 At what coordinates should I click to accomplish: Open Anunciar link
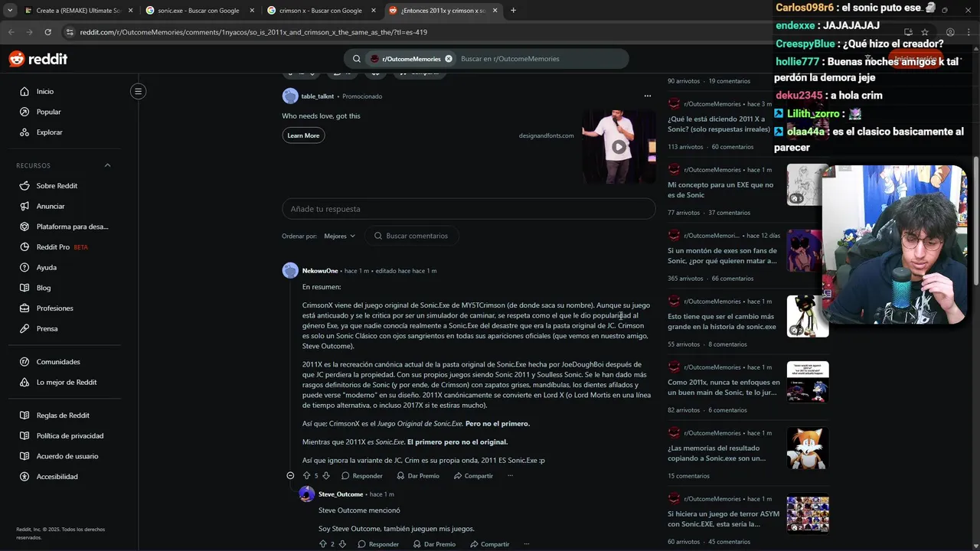click(51, 206)
